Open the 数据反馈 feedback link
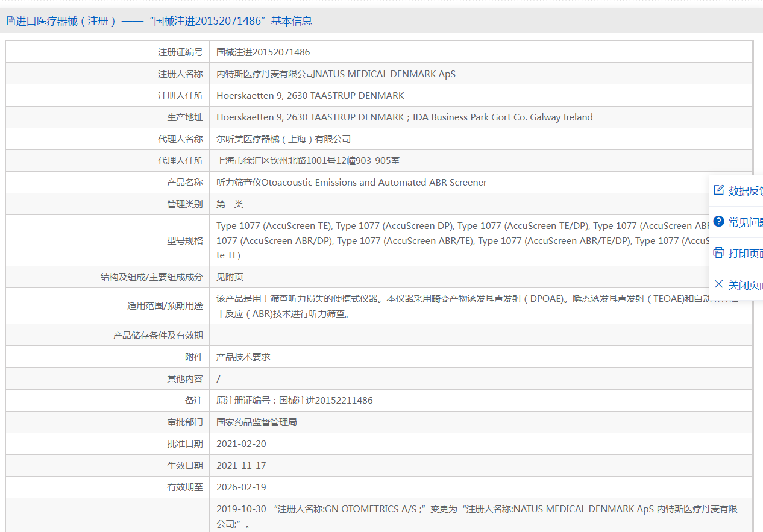 tap(746, 191)
